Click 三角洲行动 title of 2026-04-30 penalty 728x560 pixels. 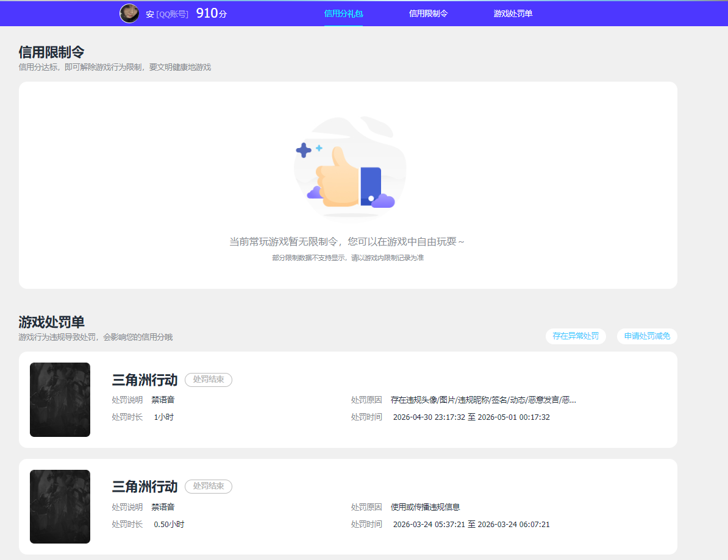tap(145, 380)
